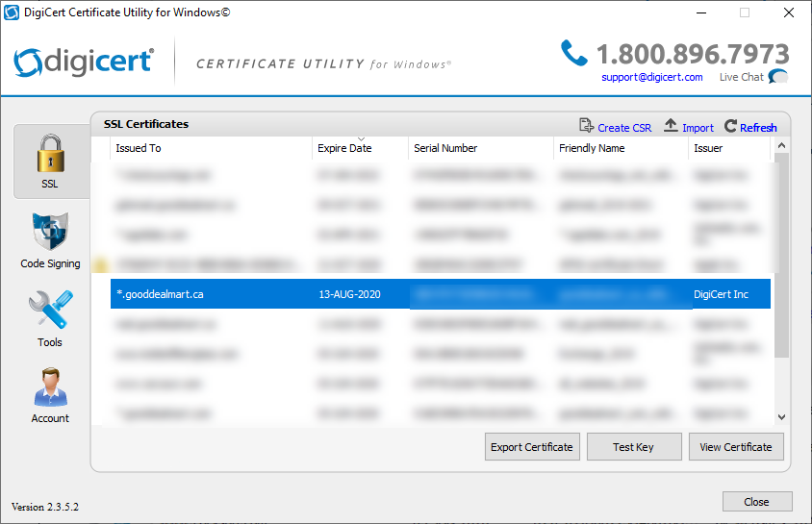
Task: Click the Refresh link
Action: point(758,128)
